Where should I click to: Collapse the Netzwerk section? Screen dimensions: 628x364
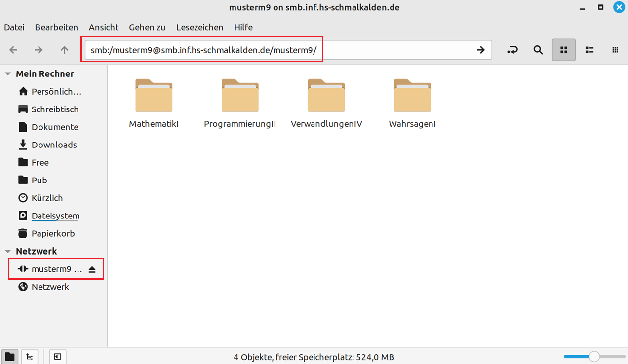[7, 252]
